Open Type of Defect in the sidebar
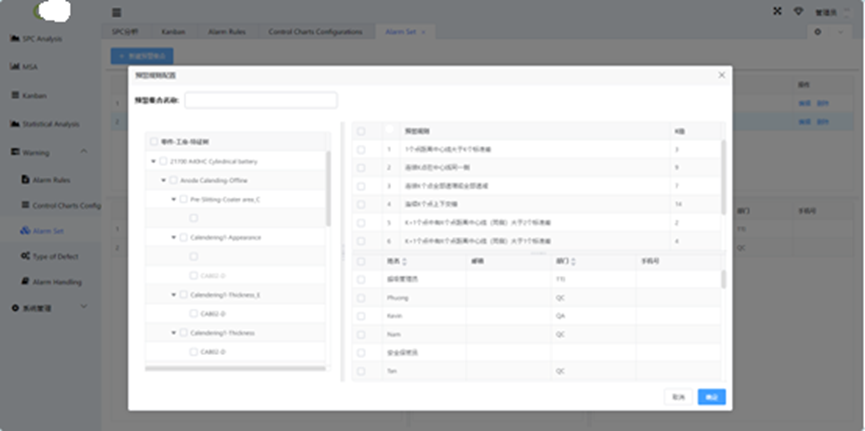865x431 pixels. 50,256
